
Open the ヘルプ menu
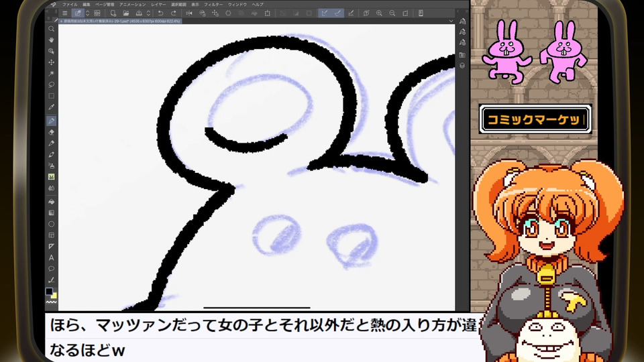click(x=258, y=4)
